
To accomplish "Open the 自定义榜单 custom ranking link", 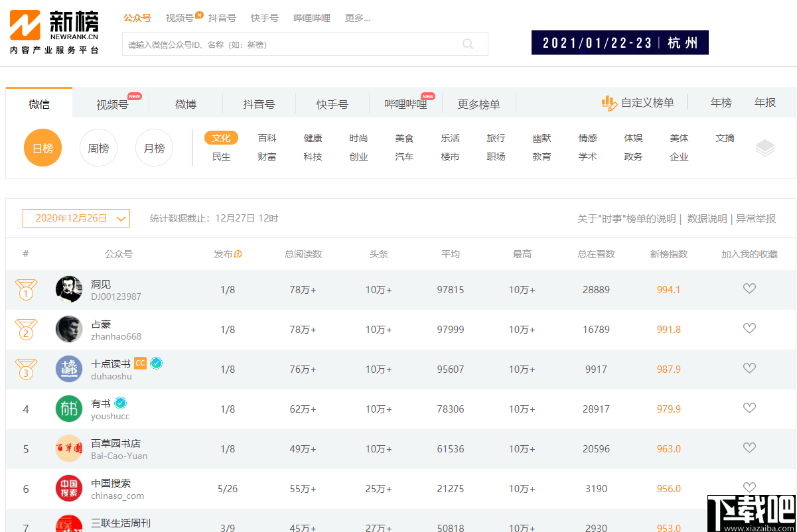I will coord(648,103).
